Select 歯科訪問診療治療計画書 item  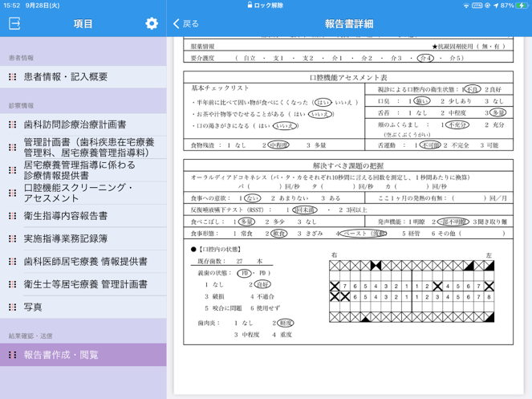point(83,124)
